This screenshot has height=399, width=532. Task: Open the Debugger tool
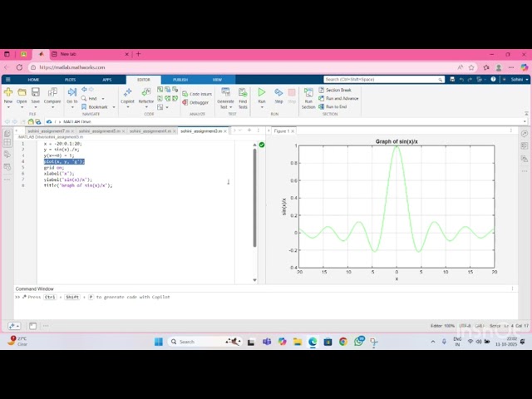coord(195,102)
